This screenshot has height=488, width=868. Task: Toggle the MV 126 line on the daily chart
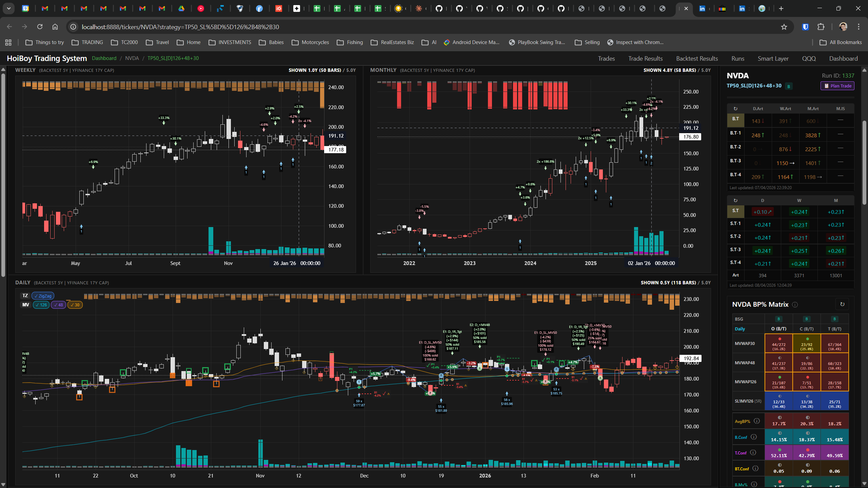tap(41, 305)
